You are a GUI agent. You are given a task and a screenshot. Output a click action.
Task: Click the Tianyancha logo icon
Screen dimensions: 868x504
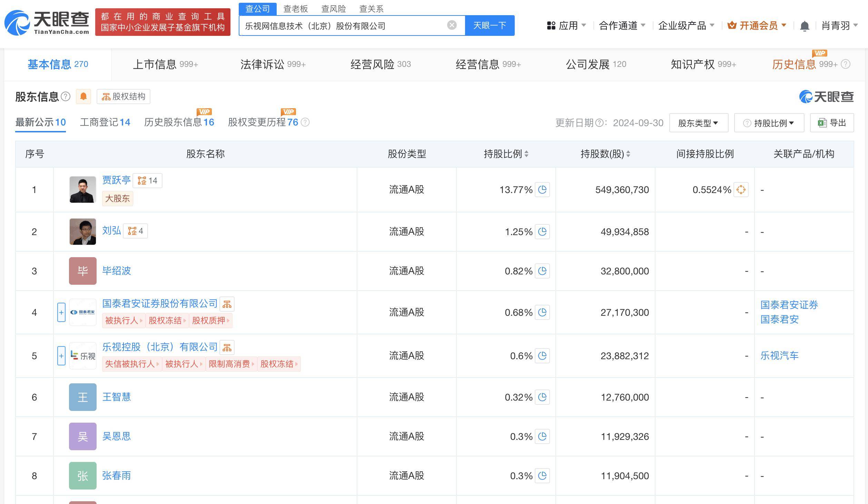click(x=17, y=21)
